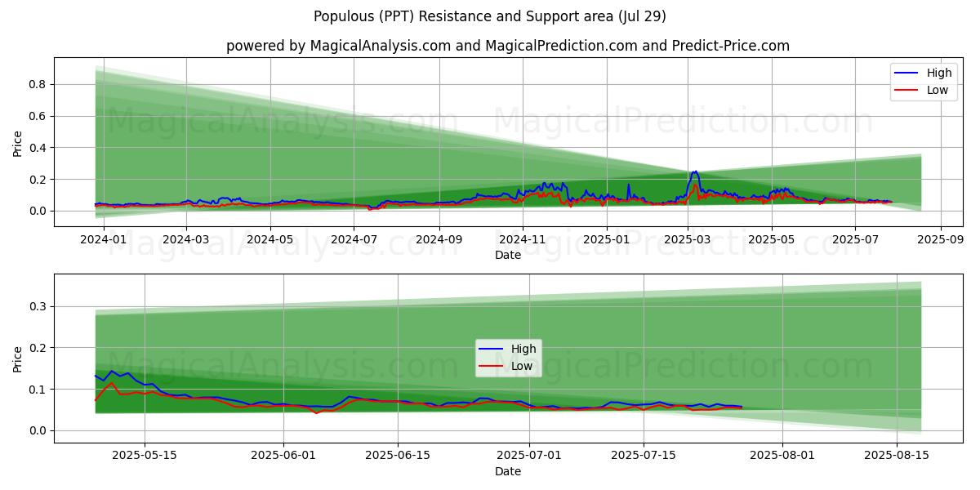Screen dimensions: 980x490
Task: Click the 'Price' y-axis label of the bottom chart
Action: click(17, 359)
